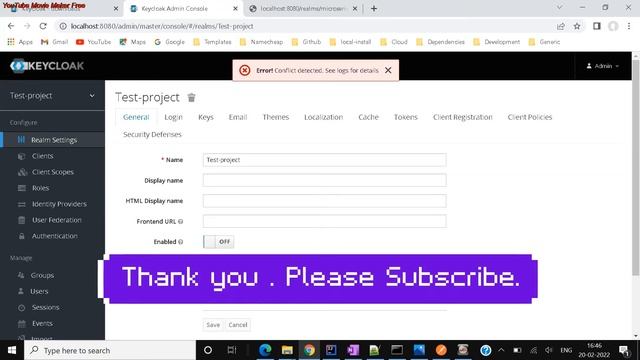The image size is (640, 360).
Task: Open the Gmail bookmark
Action: 54,42
